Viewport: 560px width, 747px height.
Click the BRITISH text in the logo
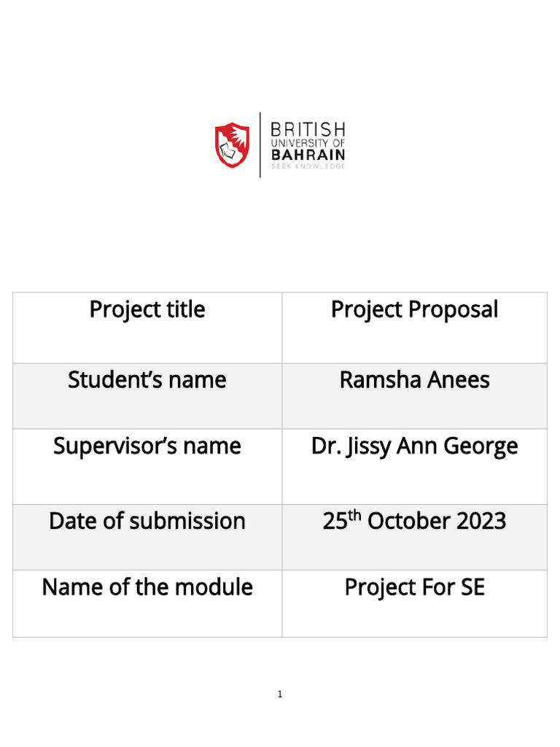(x=308, y=130)
